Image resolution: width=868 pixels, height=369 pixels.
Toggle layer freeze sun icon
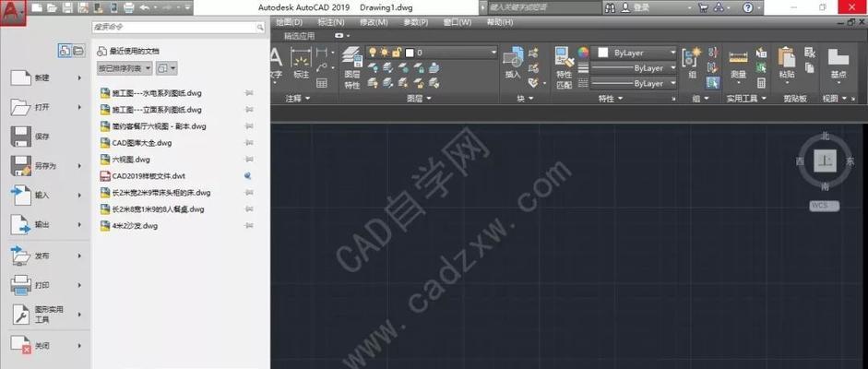(384, 53)
